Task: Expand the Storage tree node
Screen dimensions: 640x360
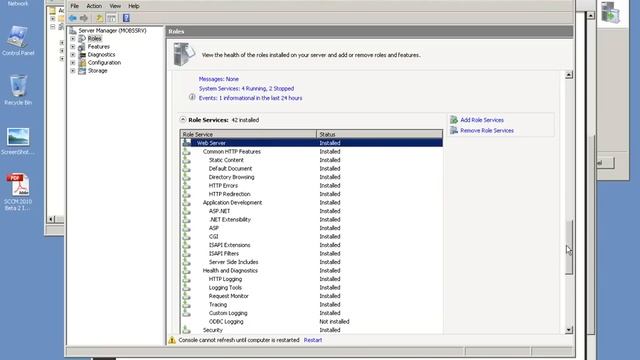Action: [73, 71]
